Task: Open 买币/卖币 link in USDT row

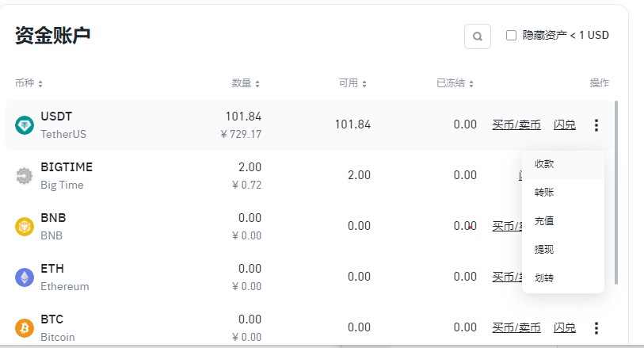Action: coord(516,124)
